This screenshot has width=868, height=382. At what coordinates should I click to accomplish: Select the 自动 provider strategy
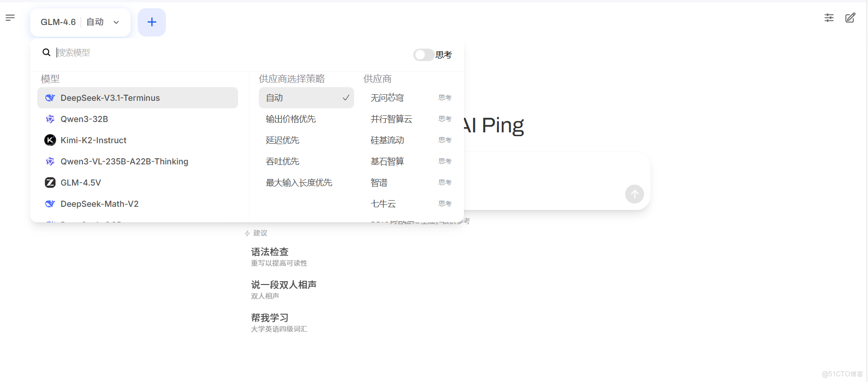coord(306,98)
